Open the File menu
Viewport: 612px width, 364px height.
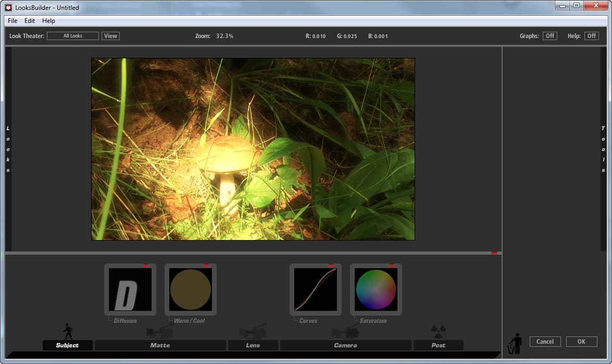(x=13, y=21)
